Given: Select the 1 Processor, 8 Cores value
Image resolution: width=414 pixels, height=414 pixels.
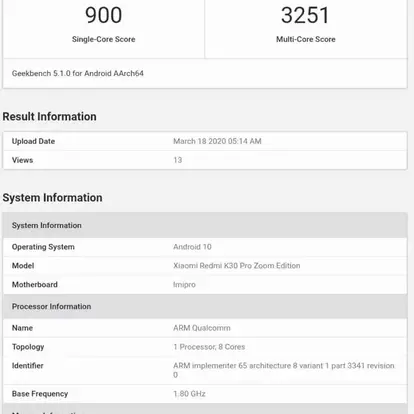Looking at the screenshot, I should (209, 347).
